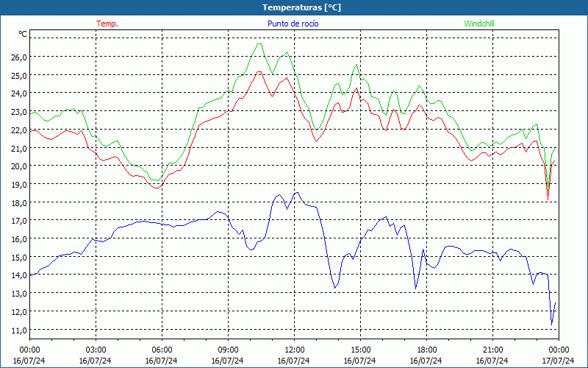Image resolution: width=588 pixels, height=368 pixels.
Task: Click the 20,0 y-axis value
Action: tap(19, 166)
